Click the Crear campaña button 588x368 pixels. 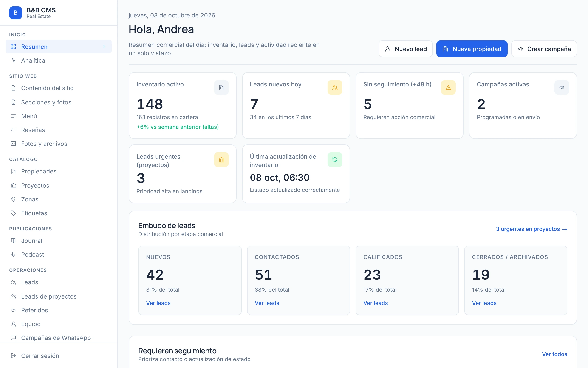[x=544, y=49]
